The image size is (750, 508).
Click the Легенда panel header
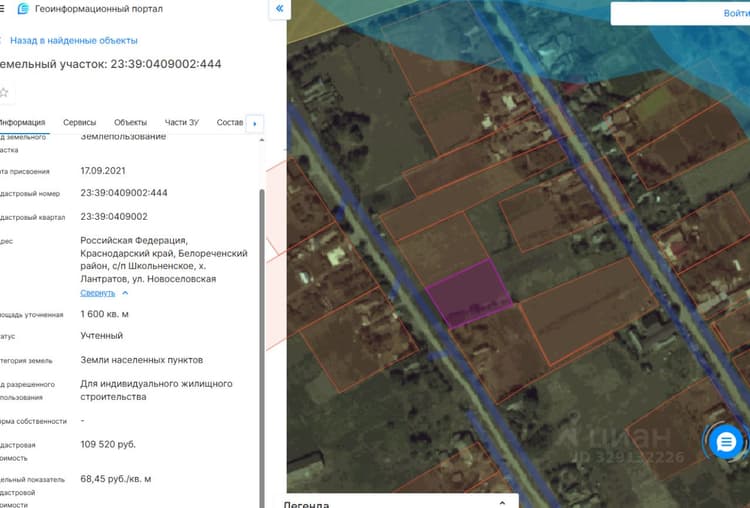399,502
